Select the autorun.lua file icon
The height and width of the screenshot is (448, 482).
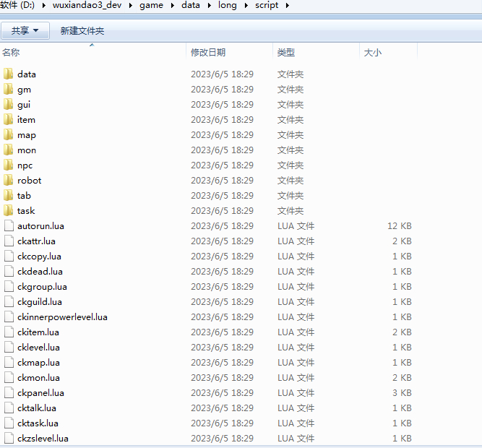pos(9,225)
